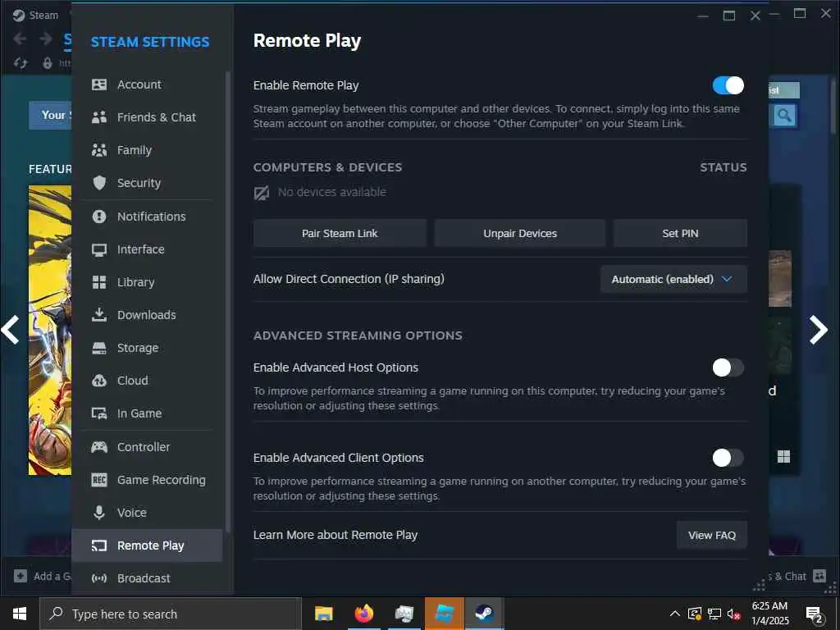Screen dimensions: 840x630
Task: Turn on Enable Advanced Client Options
Action: click(x=728, y=458)
